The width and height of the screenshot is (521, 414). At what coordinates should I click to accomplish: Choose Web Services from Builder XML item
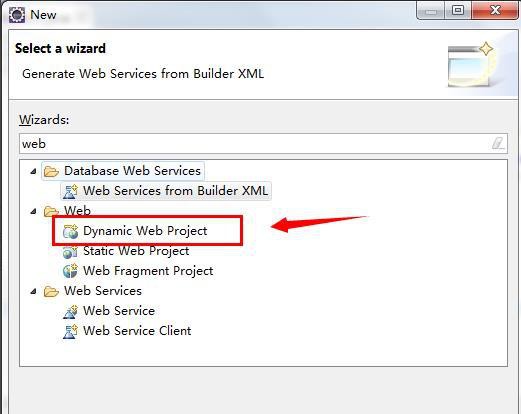[x=175, y=191]
